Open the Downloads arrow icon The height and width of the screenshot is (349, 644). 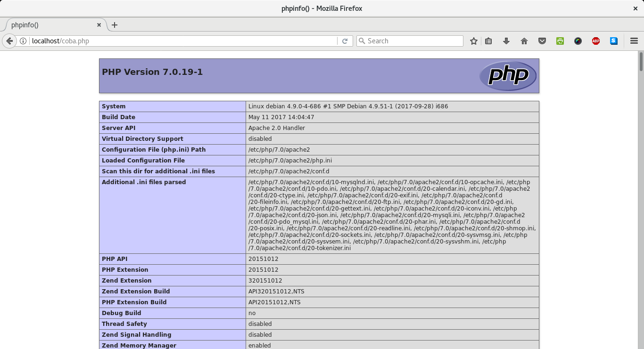click(506, 41)
